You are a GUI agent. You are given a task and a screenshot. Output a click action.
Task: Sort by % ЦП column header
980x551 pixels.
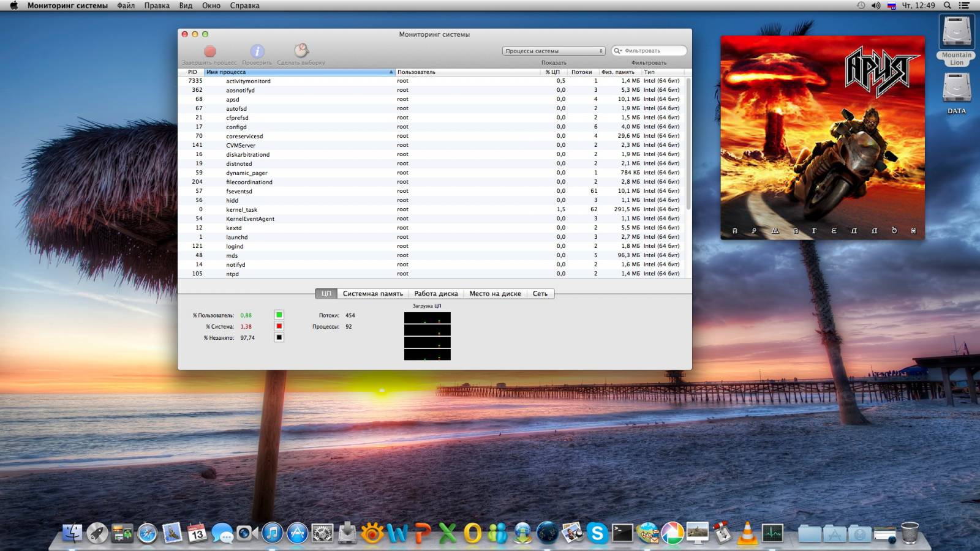click(x=553, y=72)
